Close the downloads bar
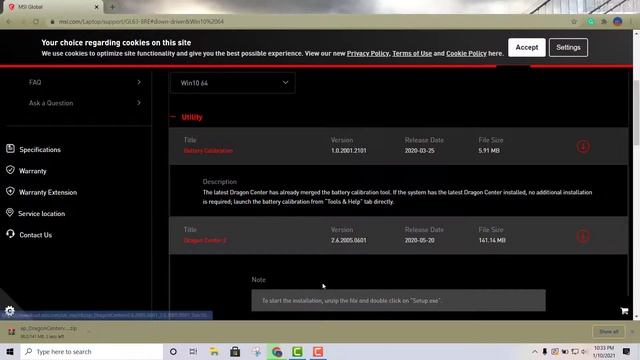The image size is (640, 360). coord(632,331)
